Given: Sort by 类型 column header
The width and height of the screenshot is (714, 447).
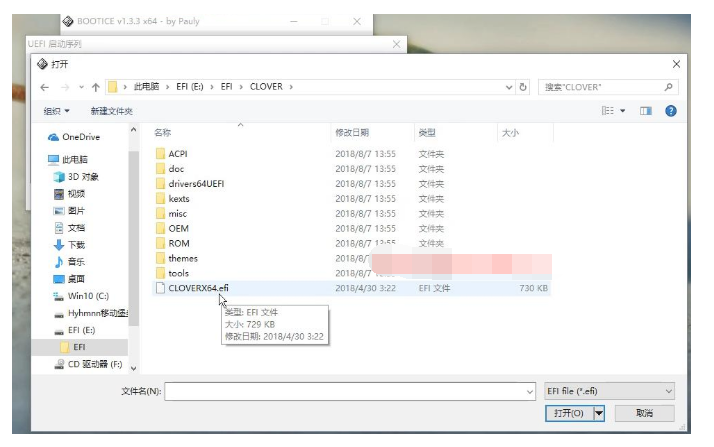Looking at the screenshot, I should [x=427, y=132].
